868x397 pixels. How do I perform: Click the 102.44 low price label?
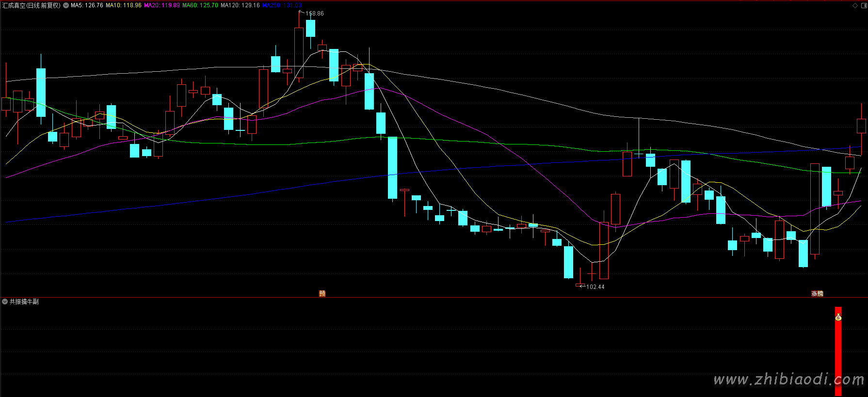tap(595, 286)
